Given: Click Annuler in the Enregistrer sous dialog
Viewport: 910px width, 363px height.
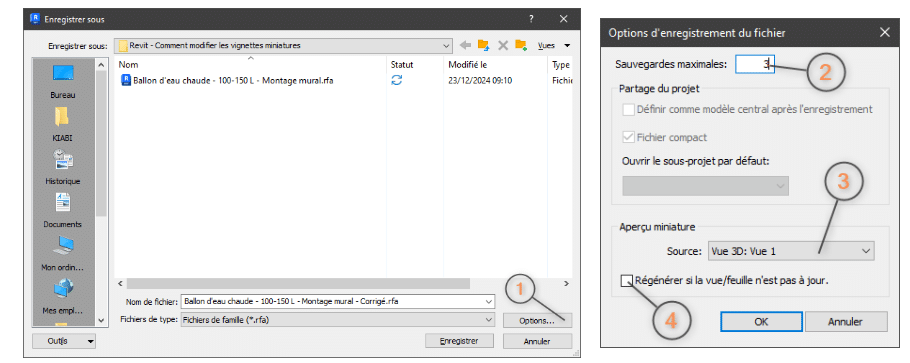Looking at the screenshot, I should coord(537,342).
